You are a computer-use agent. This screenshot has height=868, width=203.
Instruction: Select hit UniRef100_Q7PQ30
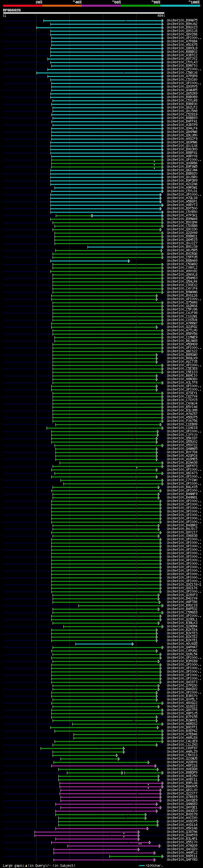[x=182, y=686]
